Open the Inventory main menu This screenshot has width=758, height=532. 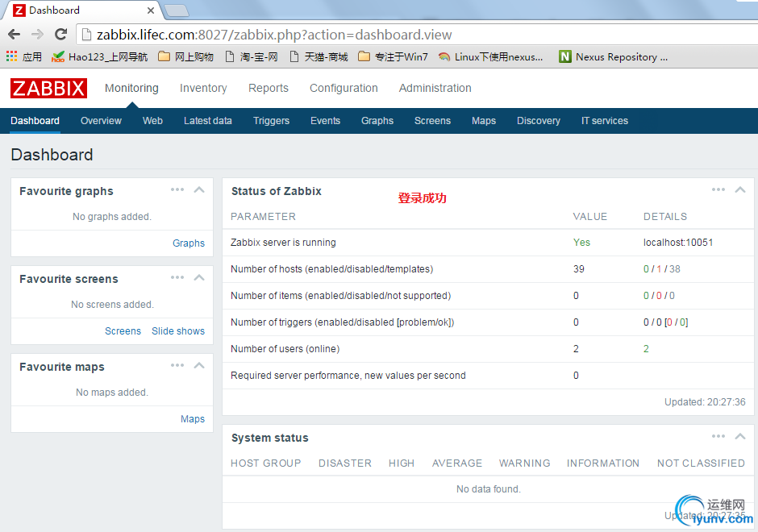(x=203, y=88)
